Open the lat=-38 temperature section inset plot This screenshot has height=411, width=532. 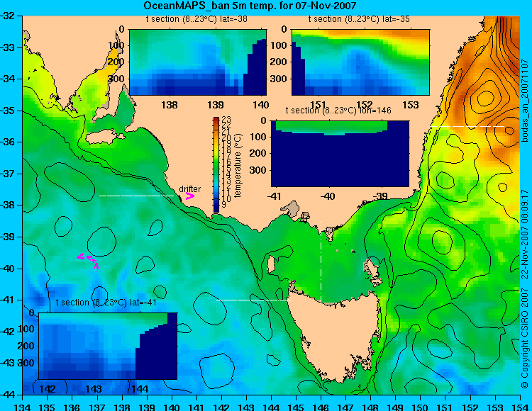198,62
